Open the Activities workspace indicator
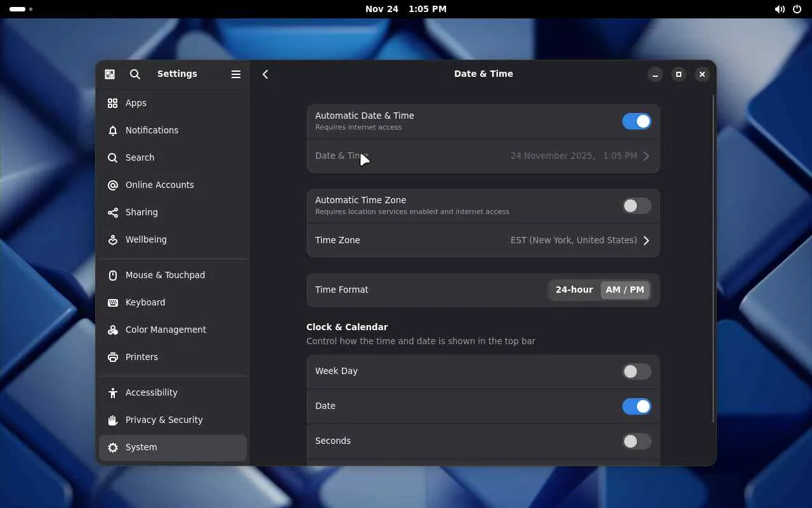 tap(21, 9)
